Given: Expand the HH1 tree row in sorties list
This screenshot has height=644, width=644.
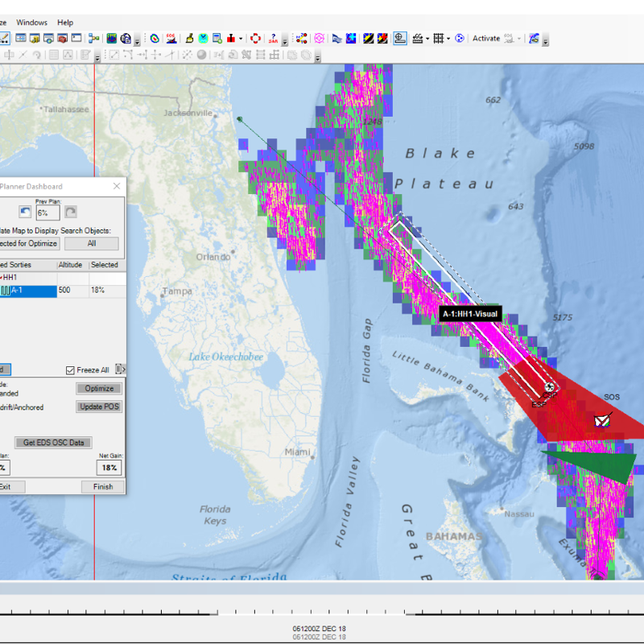Looking at the screenshot, I should [10, 277].
